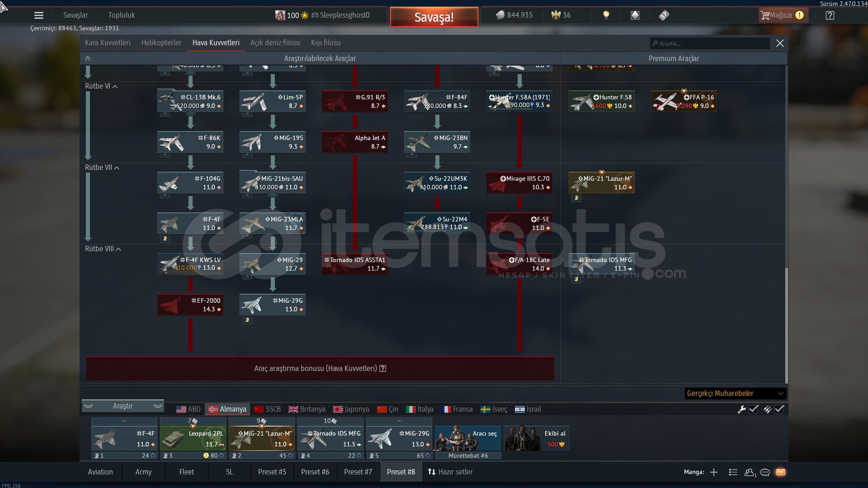Image resolution: width=868 pixels, height=488 pixels.
Task: Click the wrench auto-repair icon
Action: 741,409
